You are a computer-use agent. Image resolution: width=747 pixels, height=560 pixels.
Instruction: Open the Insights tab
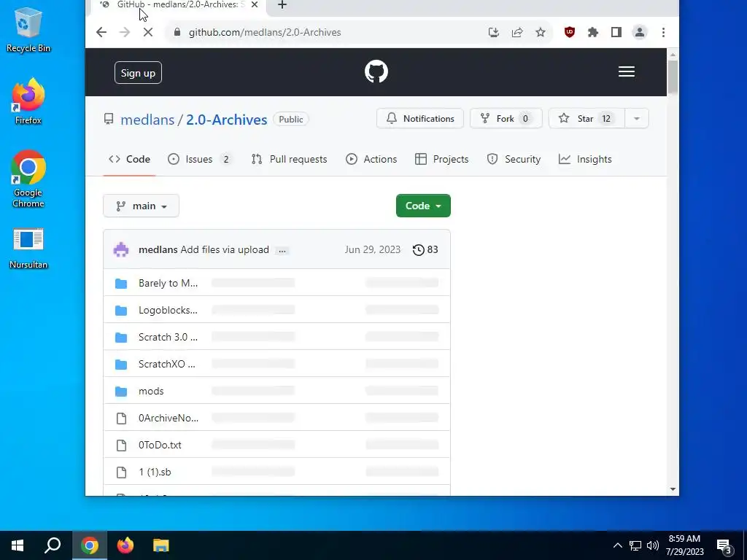coord(585,159)
